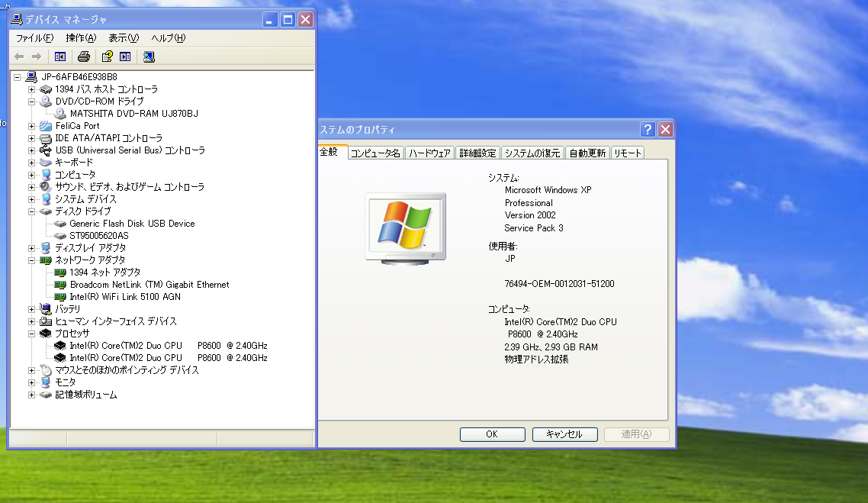Click the ST95005620AS disk icon
Image resolution: width=868 pixels, height=503 pixels.
pyautogui.click(x=59, y=236)
